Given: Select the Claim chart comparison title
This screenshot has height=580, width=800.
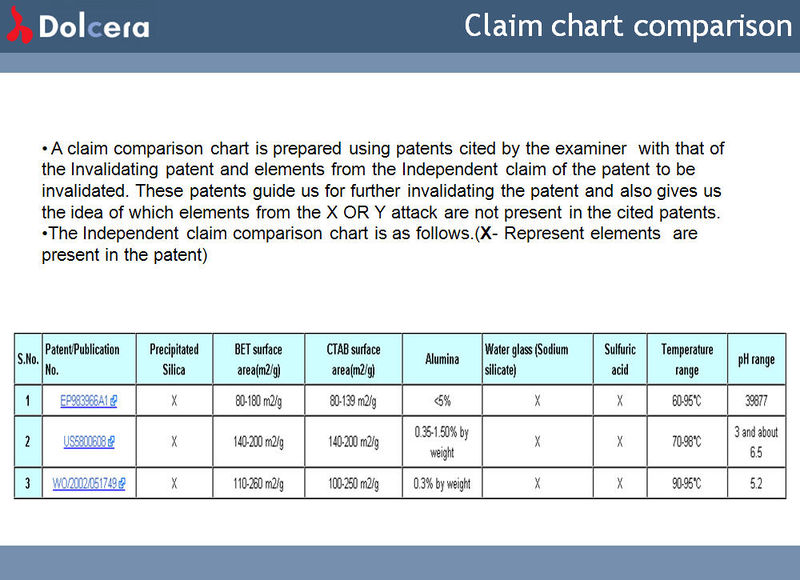Looking at the screenshot, I should tap(627, 26).
